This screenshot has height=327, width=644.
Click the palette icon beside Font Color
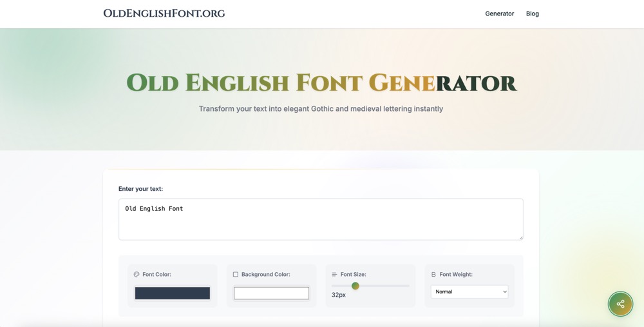pos(137,275)
